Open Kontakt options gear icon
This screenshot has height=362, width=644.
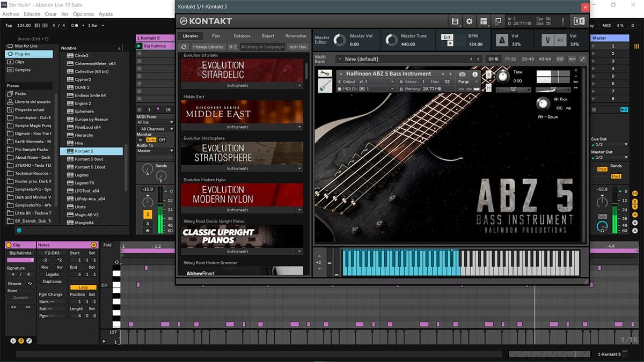tap(470, 21)
